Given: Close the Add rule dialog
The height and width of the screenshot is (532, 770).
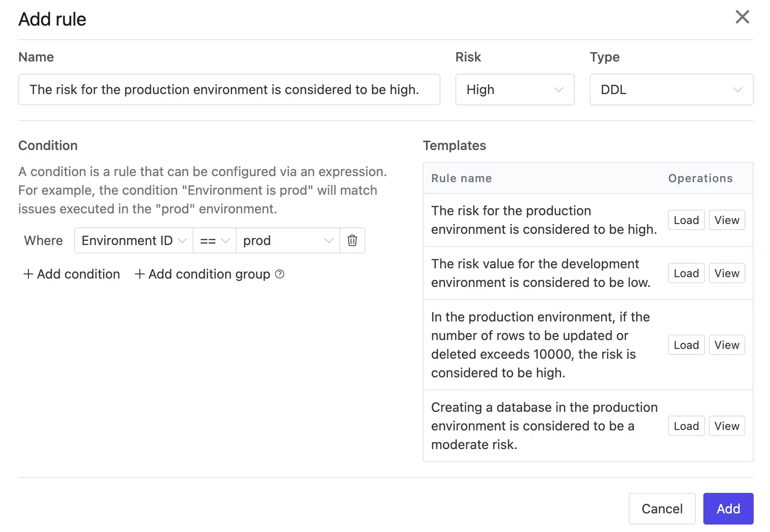Looking at the screenshot, I should click(742, 17).
